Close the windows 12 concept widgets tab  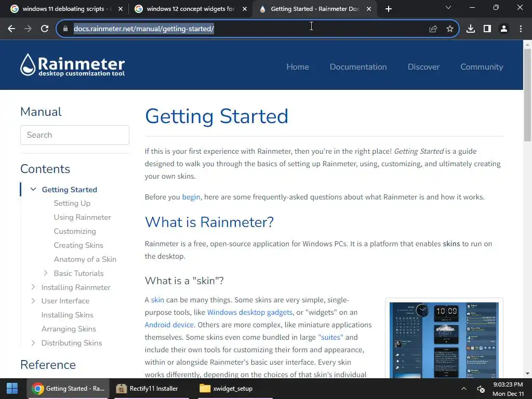245,9
